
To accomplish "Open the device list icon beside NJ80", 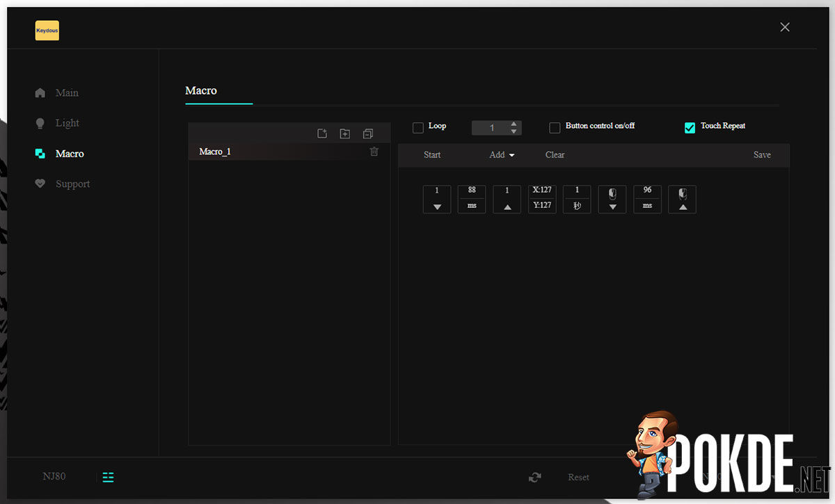I will pyautogui.click(x=108, y=477).
